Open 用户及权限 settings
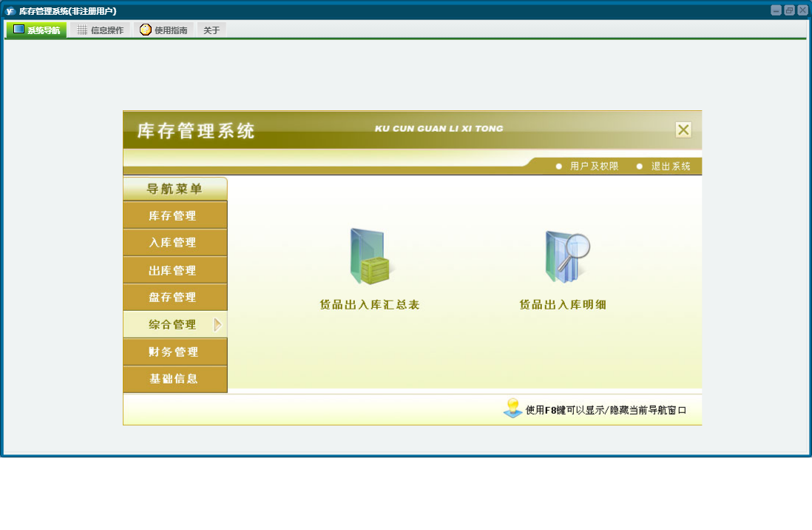This screenshot has width=812, height=530. pos(594,166)
